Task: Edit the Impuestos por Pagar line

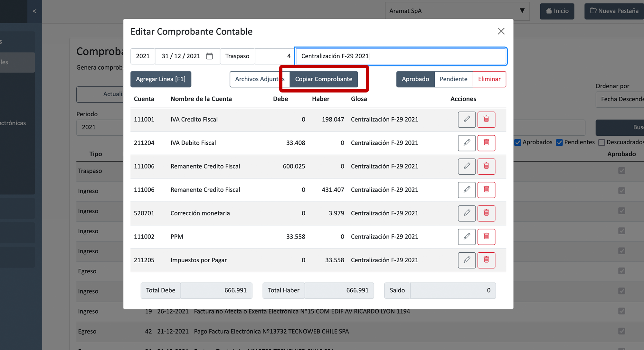Action: (x=467, y=260)
